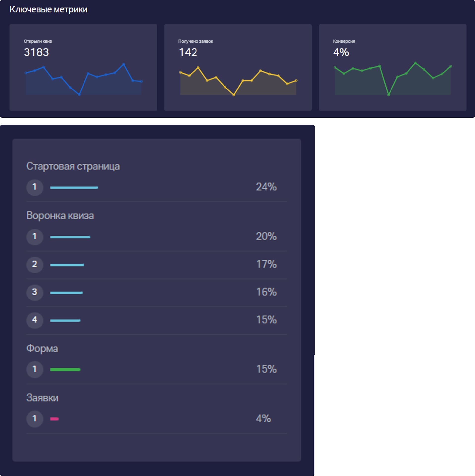
Task: Click the "Получено заявок" card label
Action: (x=196, y=41)
